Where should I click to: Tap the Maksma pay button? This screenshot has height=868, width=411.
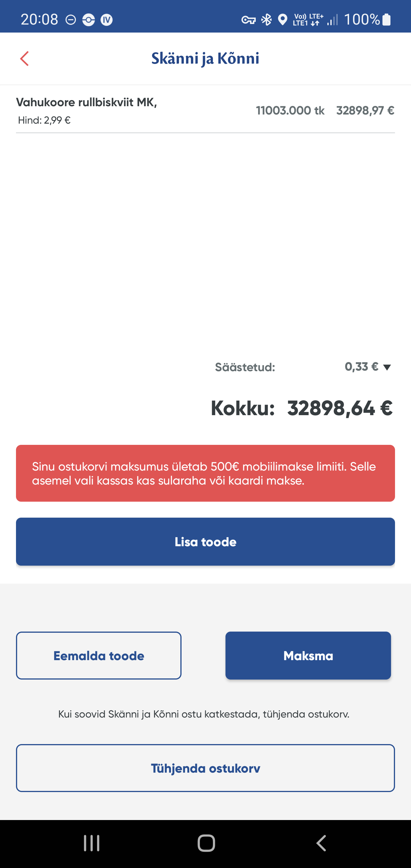[x=308, y=656]
